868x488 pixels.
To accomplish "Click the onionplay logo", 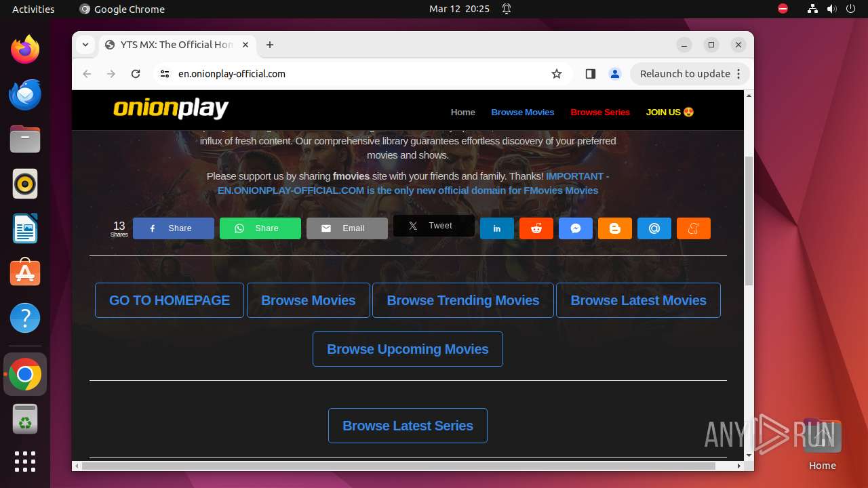I will tap(171, 108).
